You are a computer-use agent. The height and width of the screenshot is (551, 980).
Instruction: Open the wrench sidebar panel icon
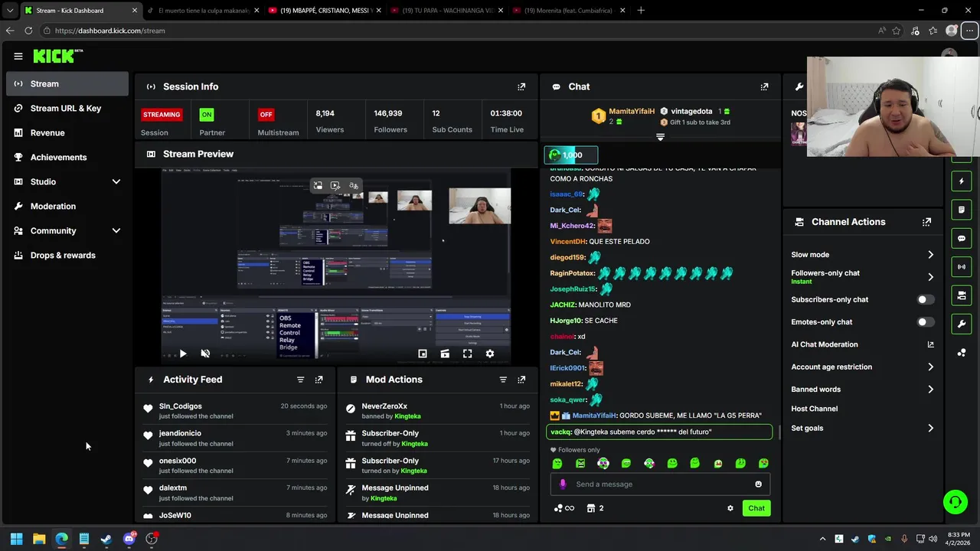tap(962, 324)
